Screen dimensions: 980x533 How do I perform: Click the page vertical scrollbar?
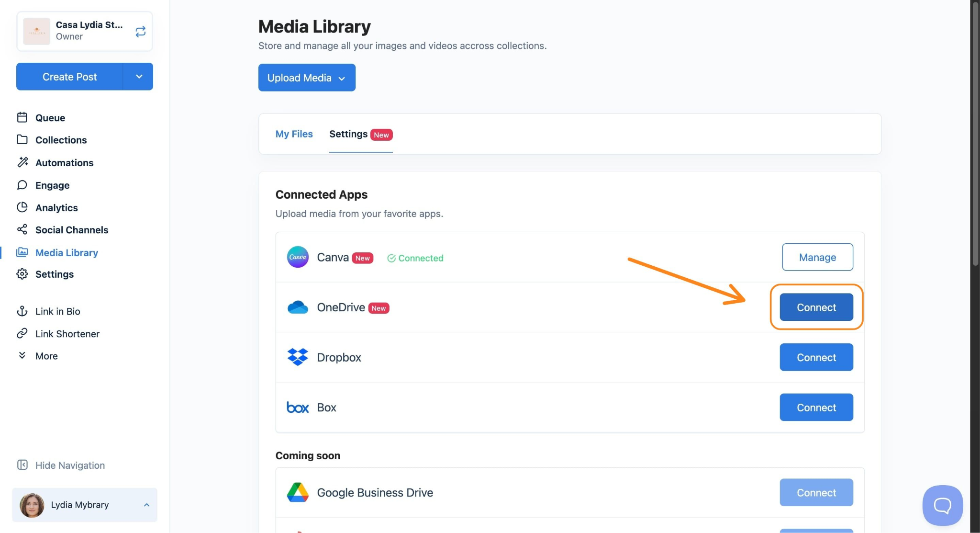(975, 134)
